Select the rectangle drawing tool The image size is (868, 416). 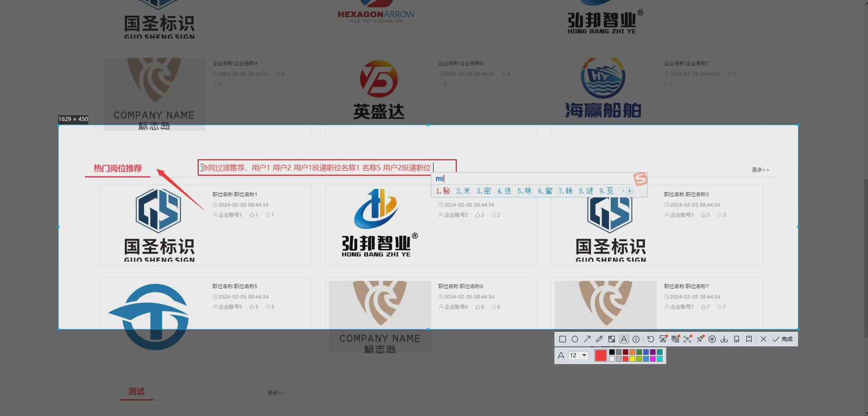[563, 339]
